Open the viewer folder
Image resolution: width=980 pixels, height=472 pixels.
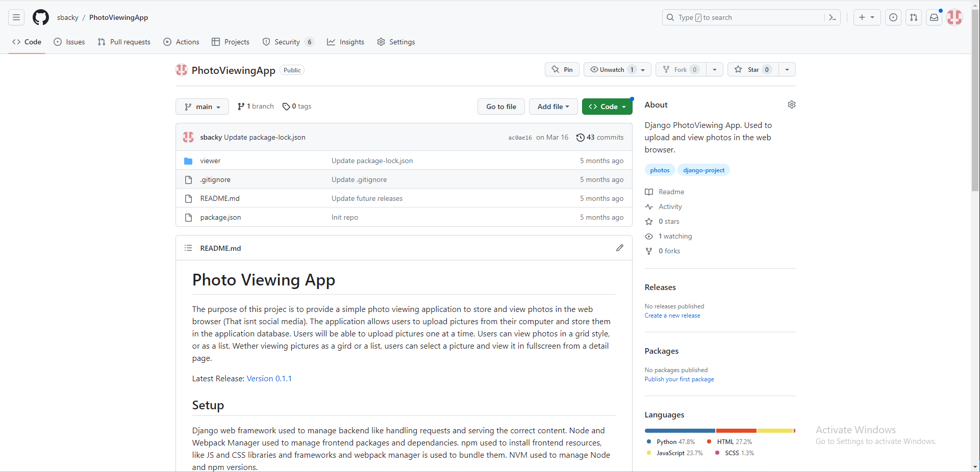point(210,161)
